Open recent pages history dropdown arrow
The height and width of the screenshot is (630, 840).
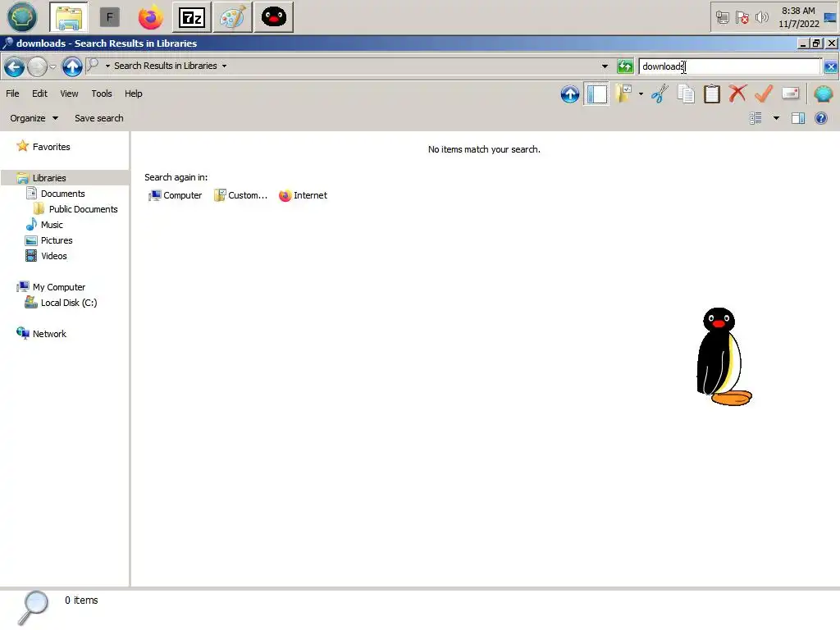52,67
